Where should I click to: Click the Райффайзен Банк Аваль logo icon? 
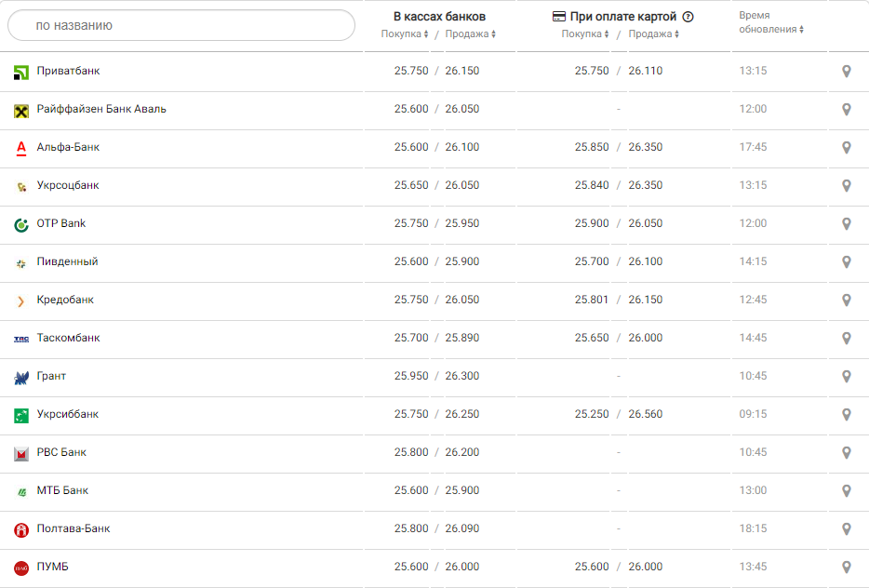pyautogui.click(x=21, y=111)
